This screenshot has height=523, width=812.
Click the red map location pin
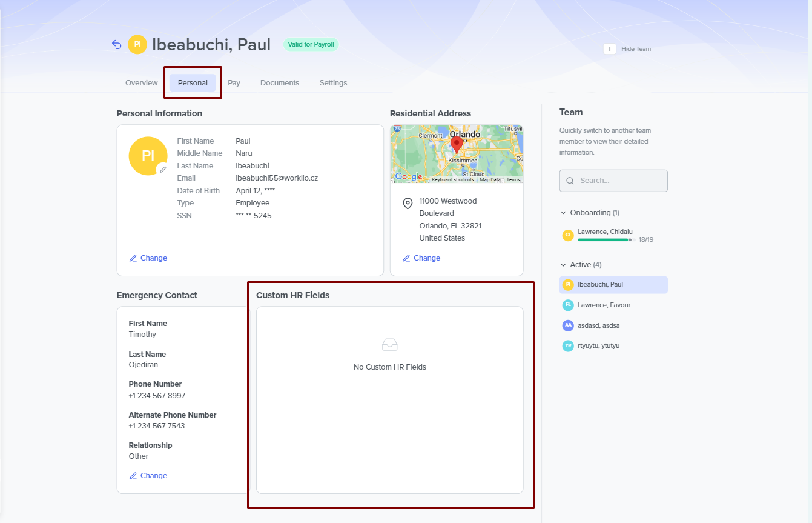(x=457, y=144)
